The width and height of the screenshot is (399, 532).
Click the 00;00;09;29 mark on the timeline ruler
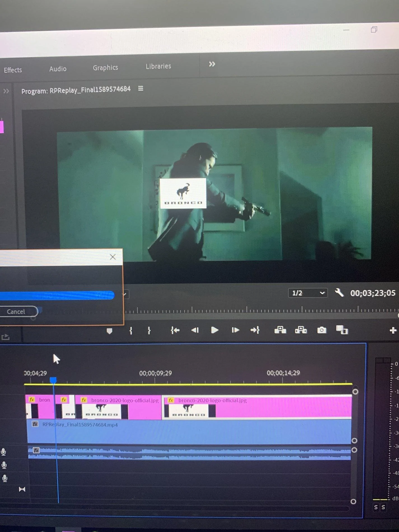pyautogui.click(x=155, y=373)
